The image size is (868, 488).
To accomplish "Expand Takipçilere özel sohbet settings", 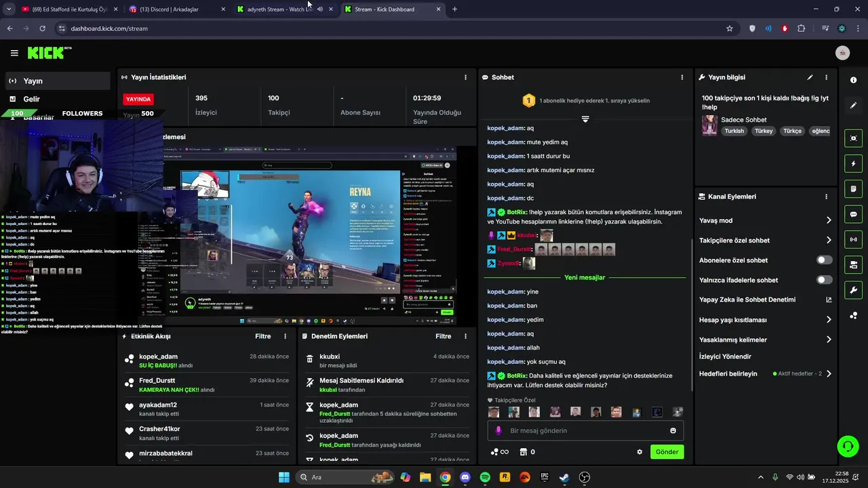I will [x=829, y=240].
